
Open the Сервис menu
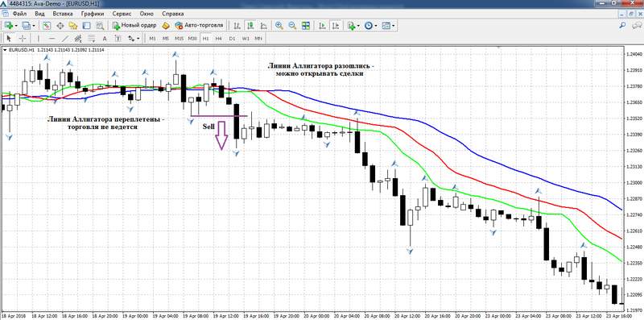click(x=122, y=14)
